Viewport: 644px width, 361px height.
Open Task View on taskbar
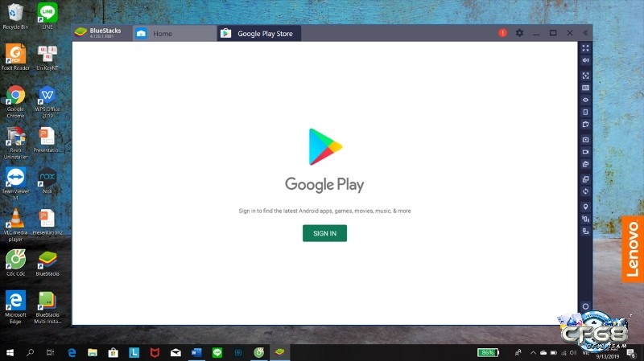[x=50, y=352]
